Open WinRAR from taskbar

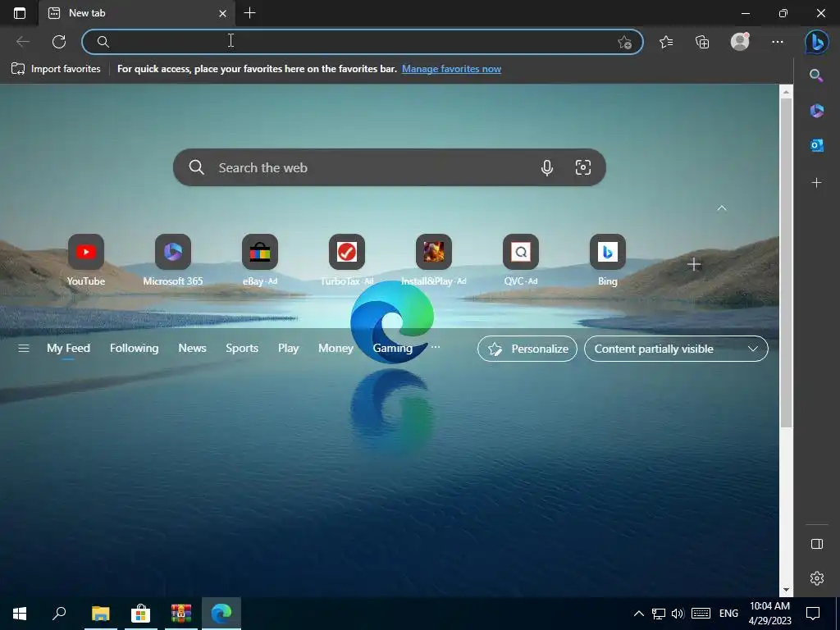point(181,614)
